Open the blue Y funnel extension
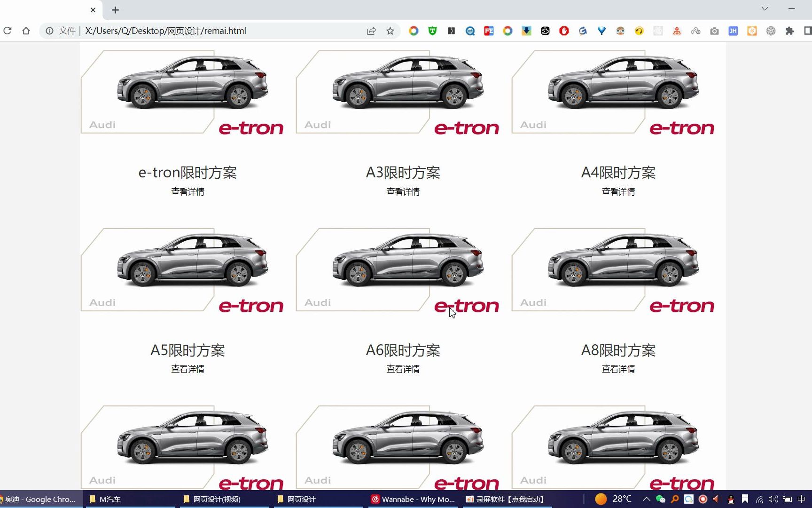 [x=601, y=31]
